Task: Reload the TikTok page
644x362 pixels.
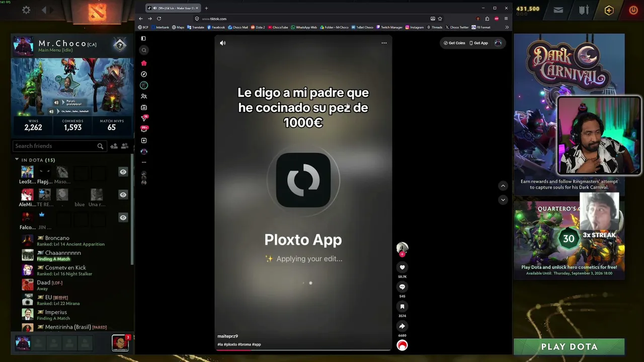Action: (x=159, y=19)
